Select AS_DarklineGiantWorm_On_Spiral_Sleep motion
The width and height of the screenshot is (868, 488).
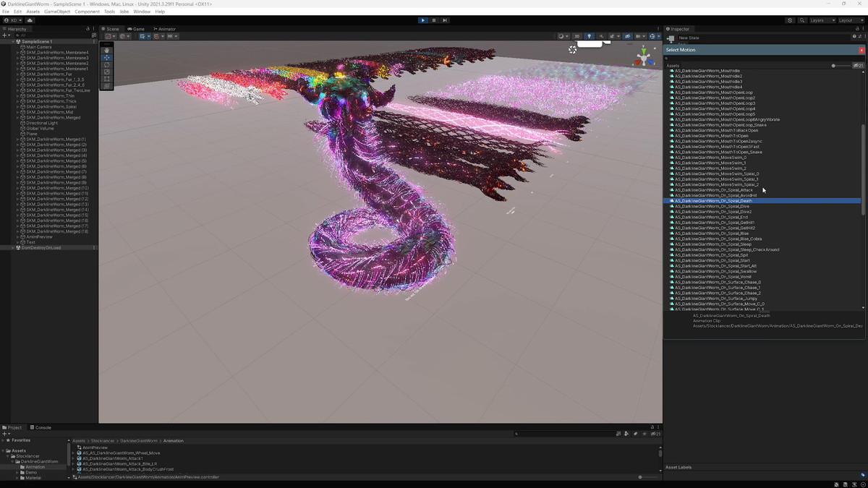[x=712, y=244]
